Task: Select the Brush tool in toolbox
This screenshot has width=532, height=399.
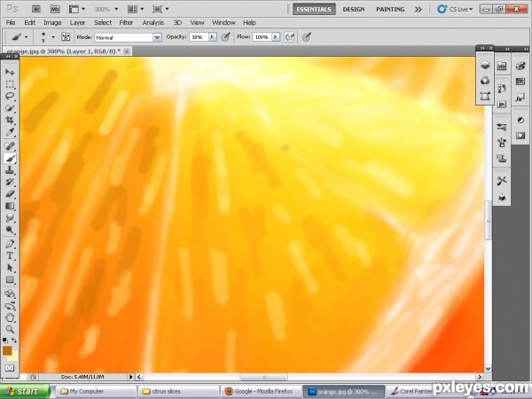Action: tap(10, 159)
